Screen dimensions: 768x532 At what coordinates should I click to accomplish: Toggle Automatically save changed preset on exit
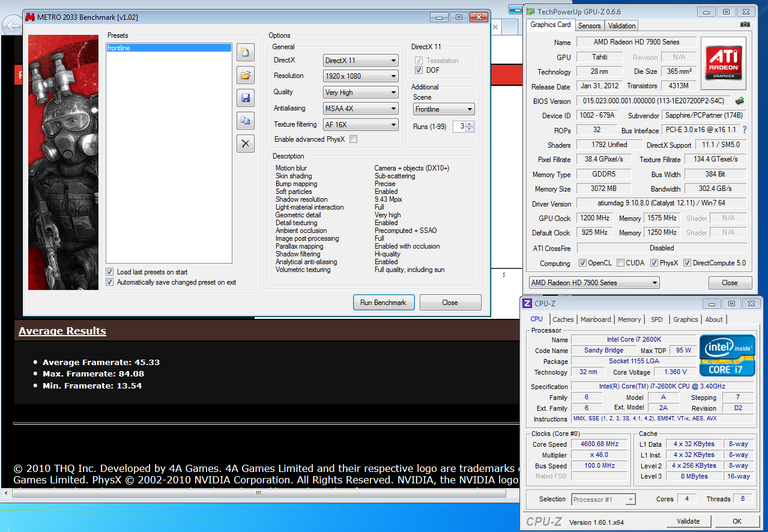point(109,282)
